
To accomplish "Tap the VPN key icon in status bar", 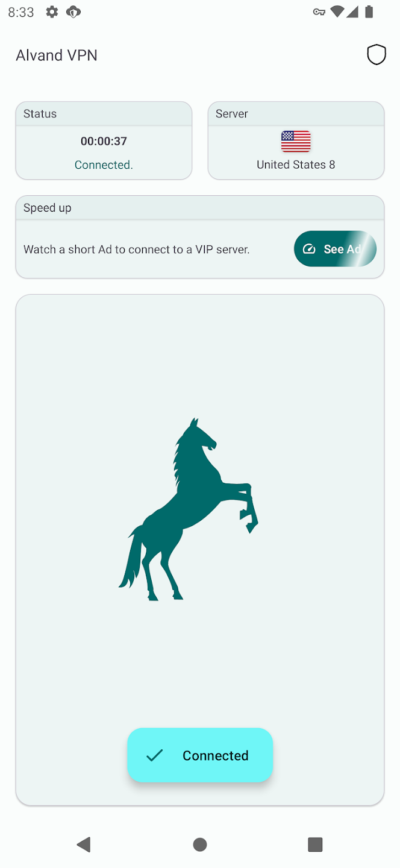I will 319,12.
